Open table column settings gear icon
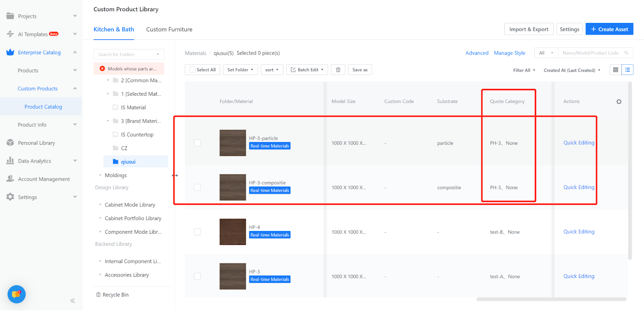Screen dimensions: 644x311 (619, 102)
